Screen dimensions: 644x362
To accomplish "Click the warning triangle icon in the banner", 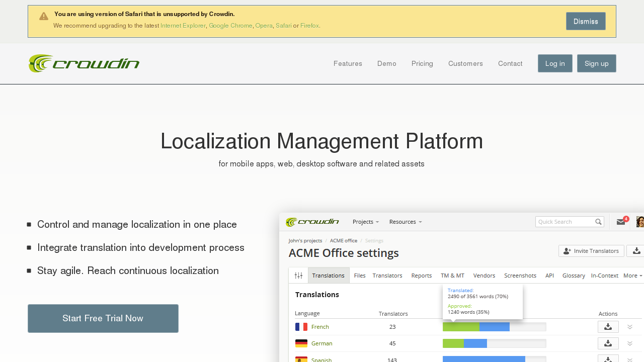I will [x=44, y=16].
